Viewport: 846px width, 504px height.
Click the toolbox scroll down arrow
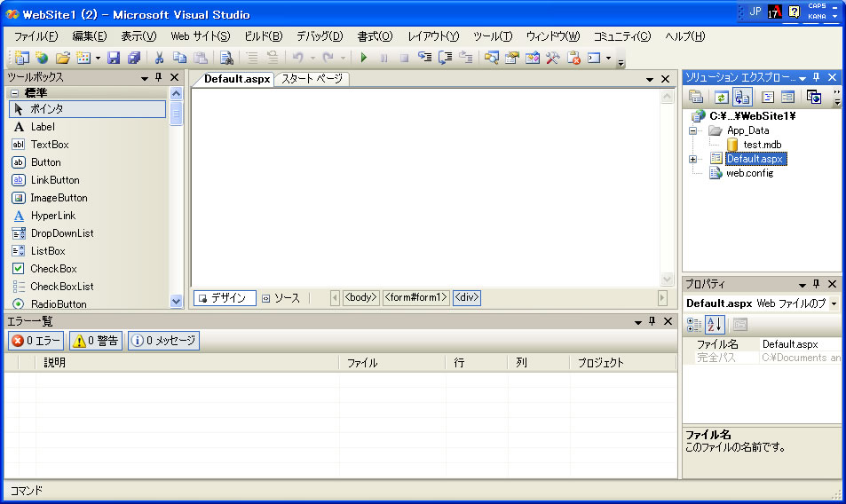point(176,302)
